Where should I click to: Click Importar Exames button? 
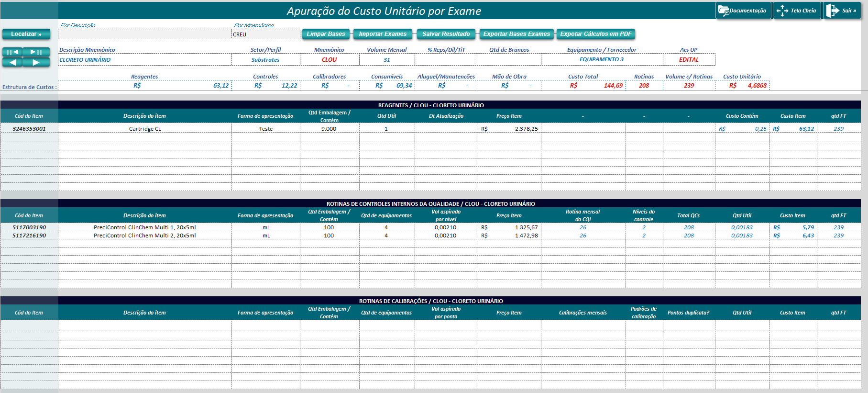tap(383, 34)
